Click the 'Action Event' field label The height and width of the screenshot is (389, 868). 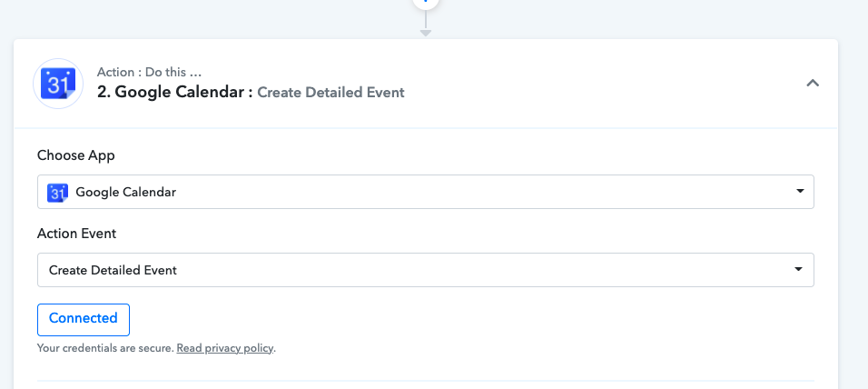tap(77, 234)
